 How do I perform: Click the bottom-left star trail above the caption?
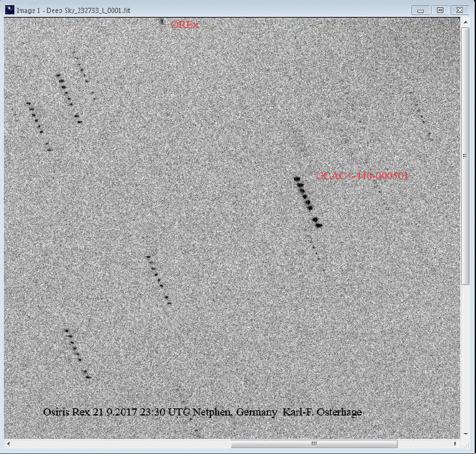77,354
